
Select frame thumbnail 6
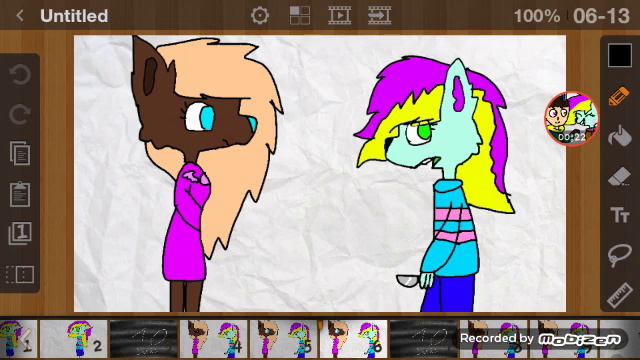(x=353, y=338)
